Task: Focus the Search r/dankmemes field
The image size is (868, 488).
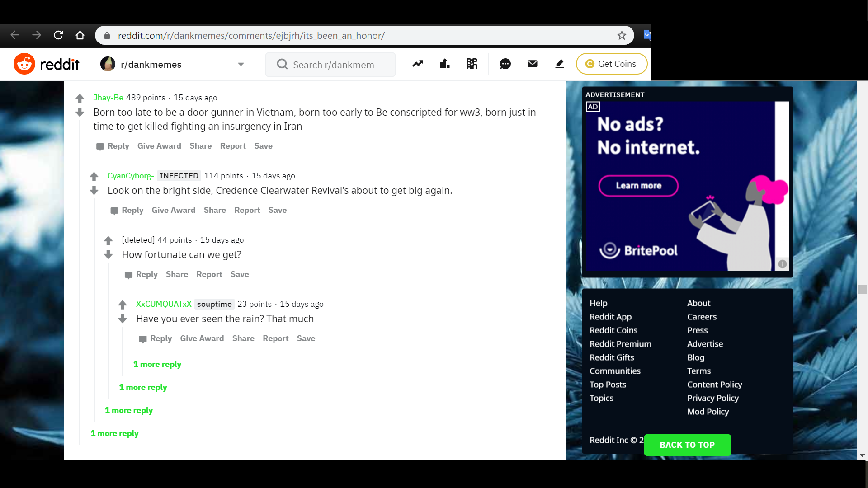Action: [334, 65]
